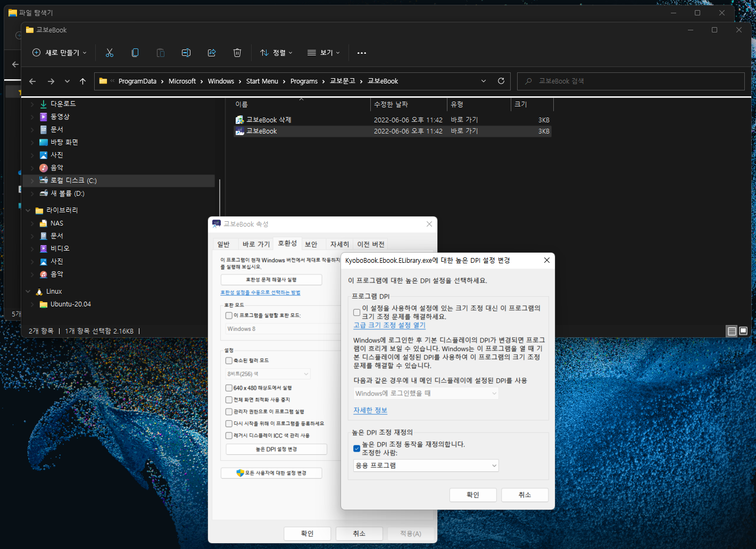Screen dimensions: 756x549
Task: Open 고급 크기 조정 설정 열기 link
Action: point(389,325)
